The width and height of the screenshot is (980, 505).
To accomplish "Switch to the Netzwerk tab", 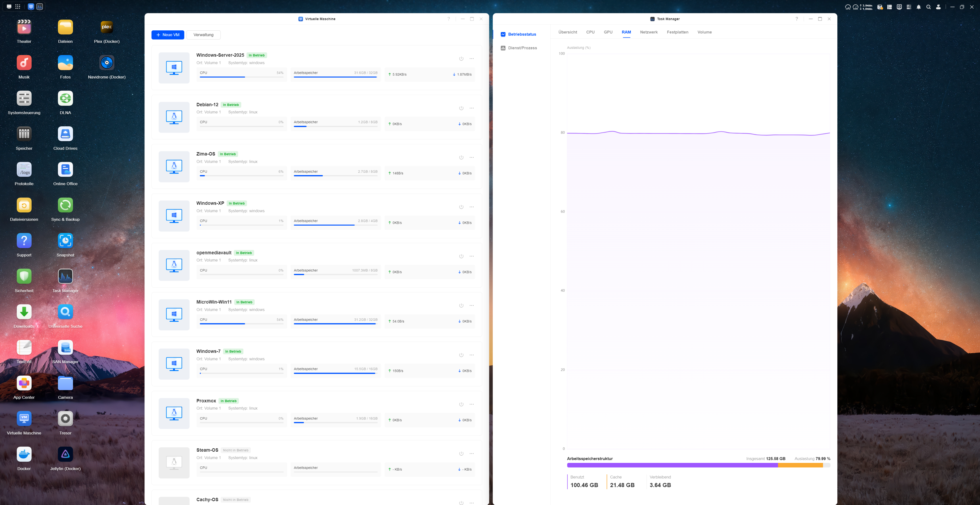I will coord(649,32).
